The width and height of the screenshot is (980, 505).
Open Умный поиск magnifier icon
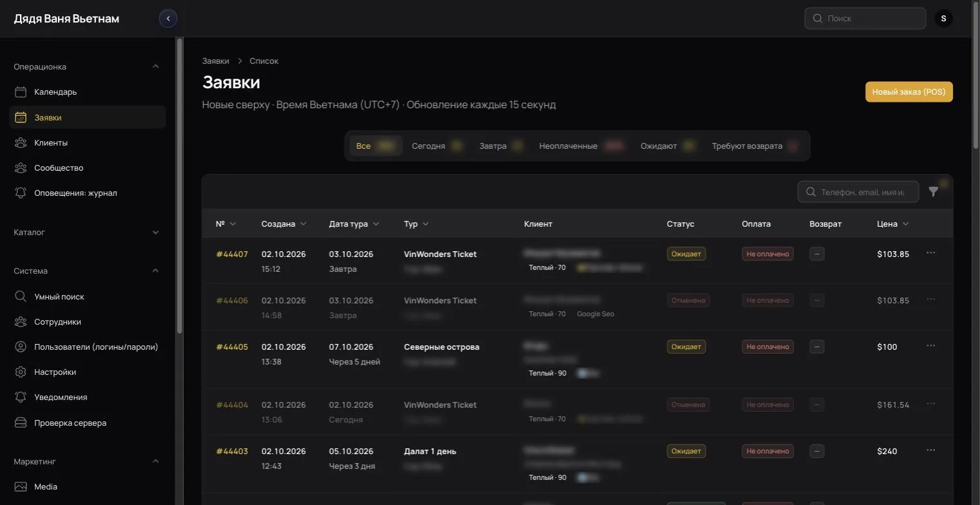pos(21,297)
